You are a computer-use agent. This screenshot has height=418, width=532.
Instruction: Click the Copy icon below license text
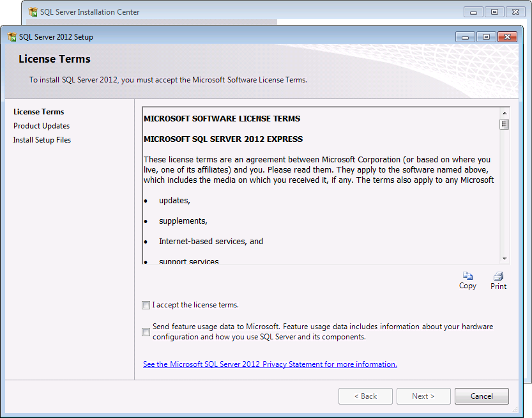(x=467, y=276)
